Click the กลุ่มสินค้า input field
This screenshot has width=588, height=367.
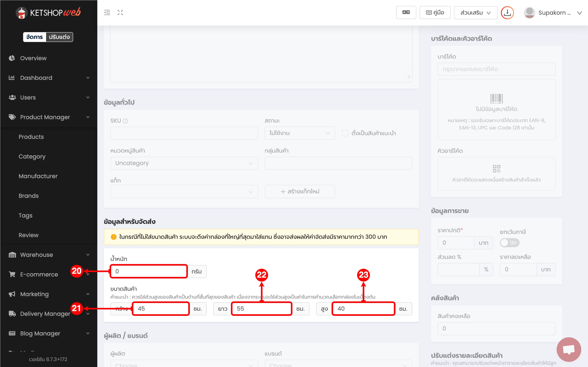(338, 163)
